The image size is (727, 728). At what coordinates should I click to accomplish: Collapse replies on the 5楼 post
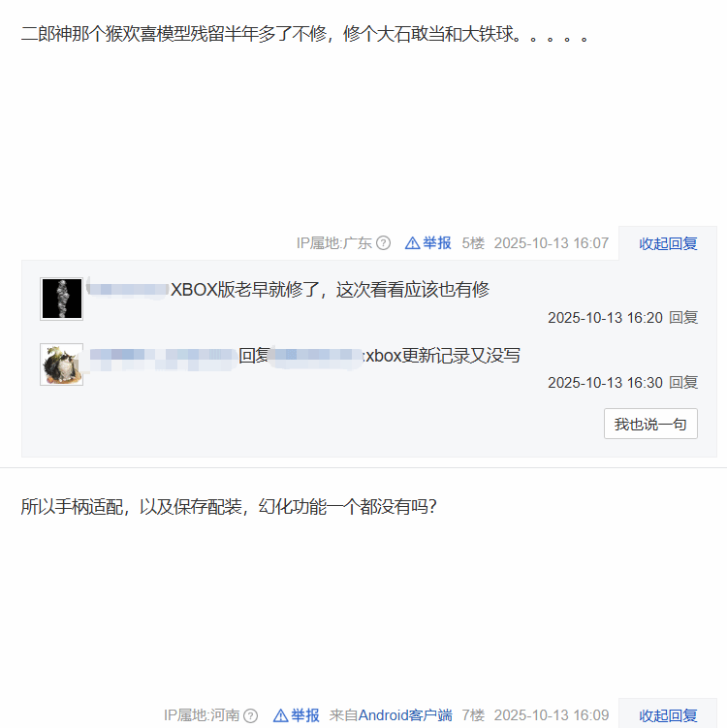[x=668, y=243]
